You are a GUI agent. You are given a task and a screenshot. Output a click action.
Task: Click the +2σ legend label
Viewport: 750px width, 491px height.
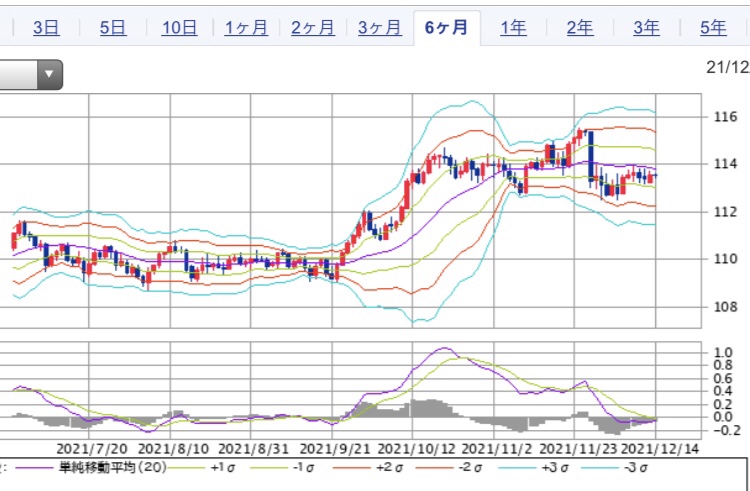coord(388,468)
